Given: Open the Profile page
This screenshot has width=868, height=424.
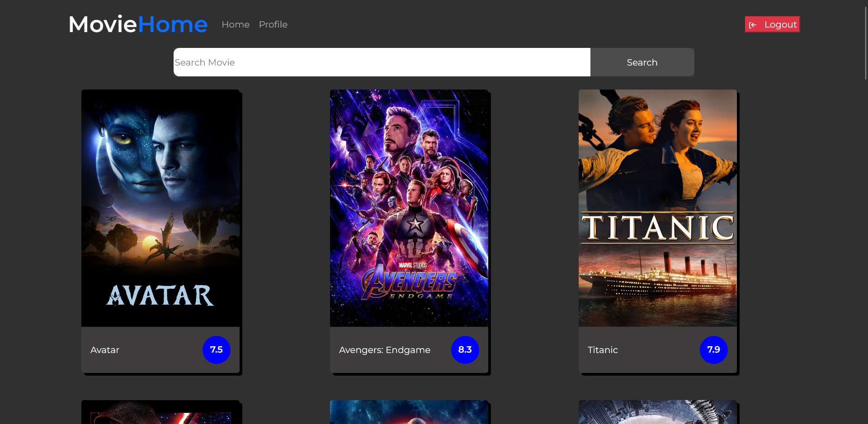Looking at the screenshot, I should (273, 24).
